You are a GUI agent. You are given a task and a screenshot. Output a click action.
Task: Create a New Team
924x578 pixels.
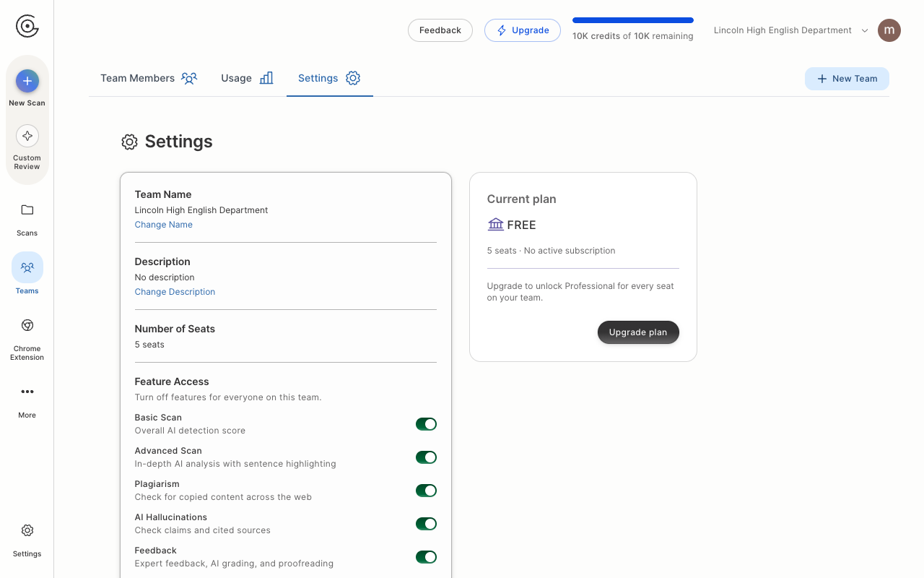(x=847, y=79)
